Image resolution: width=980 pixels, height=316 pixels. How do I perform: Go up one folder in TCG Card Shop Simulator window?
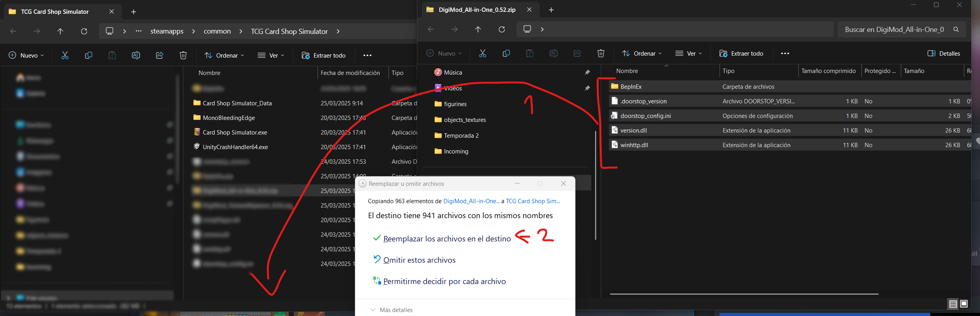coord(60,31)
